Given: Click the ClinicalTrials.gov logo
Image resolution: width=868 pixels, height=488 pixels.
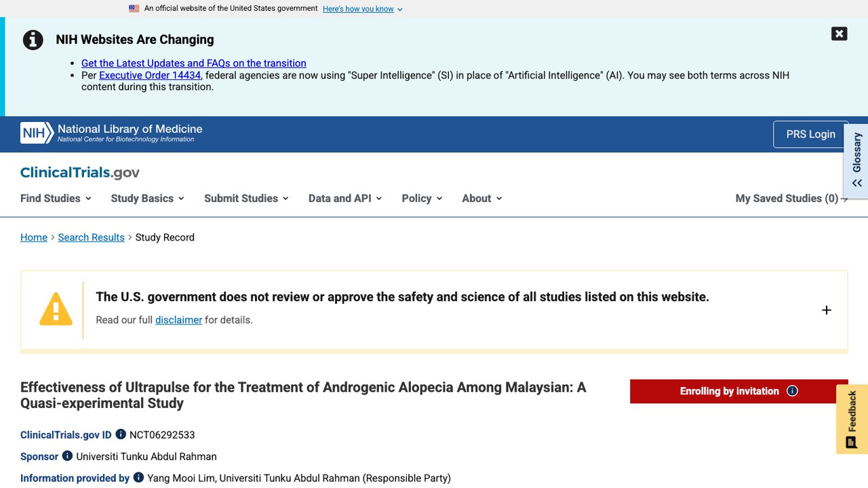Looking at the screenshot, I should 80,172.
